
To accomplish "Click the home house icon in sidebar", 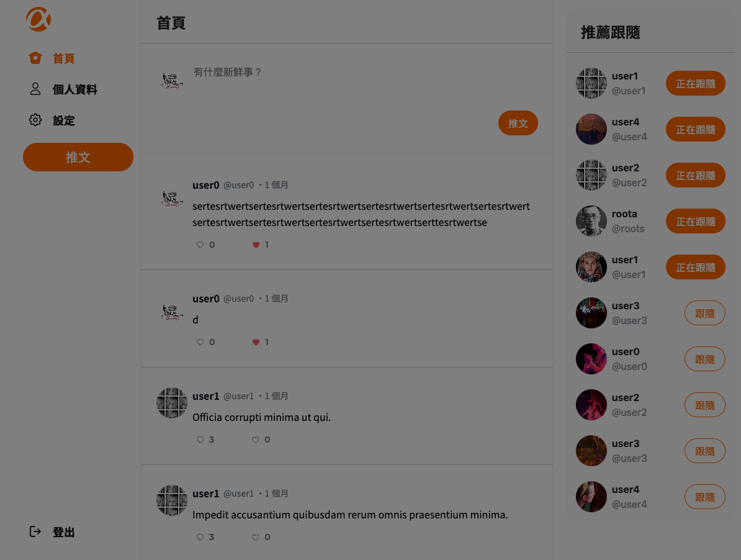I will coord(35,58).
